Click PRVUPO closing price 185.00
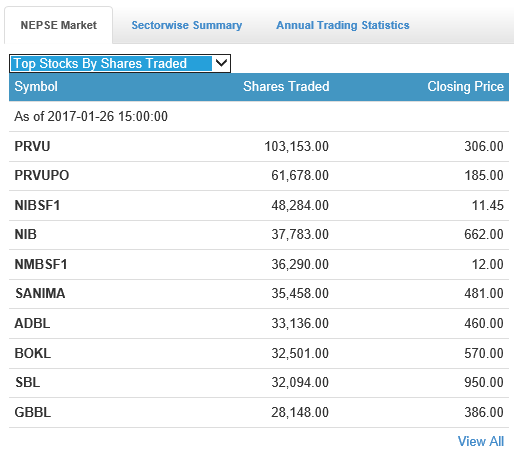Screen dimensions: 516x476 pos(484,175)
